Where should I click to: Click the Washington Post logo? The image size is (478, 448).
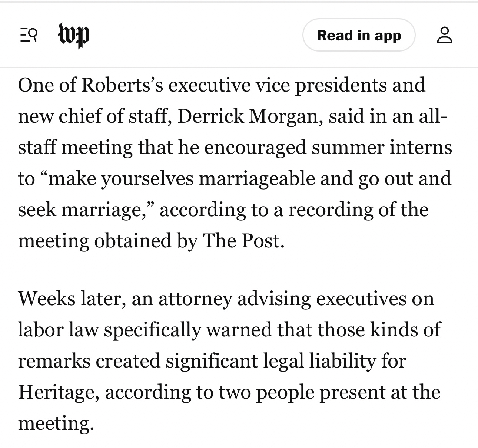[x=74, y=36]
